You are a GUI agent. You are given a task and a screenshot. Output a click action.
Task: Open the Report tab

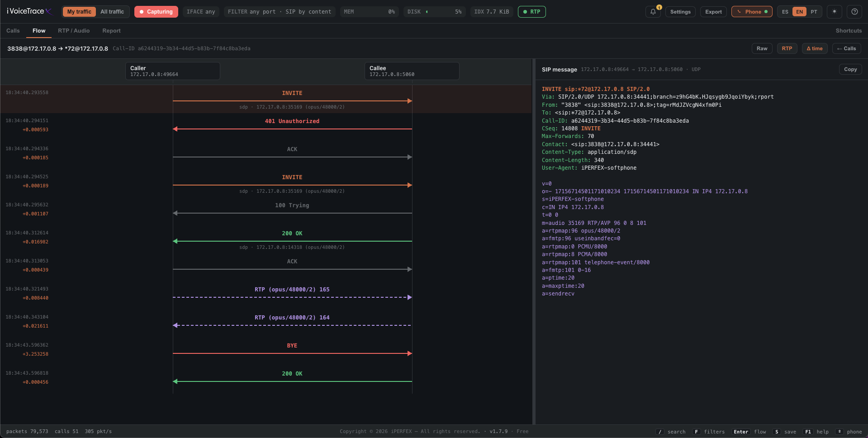point(111,31)
